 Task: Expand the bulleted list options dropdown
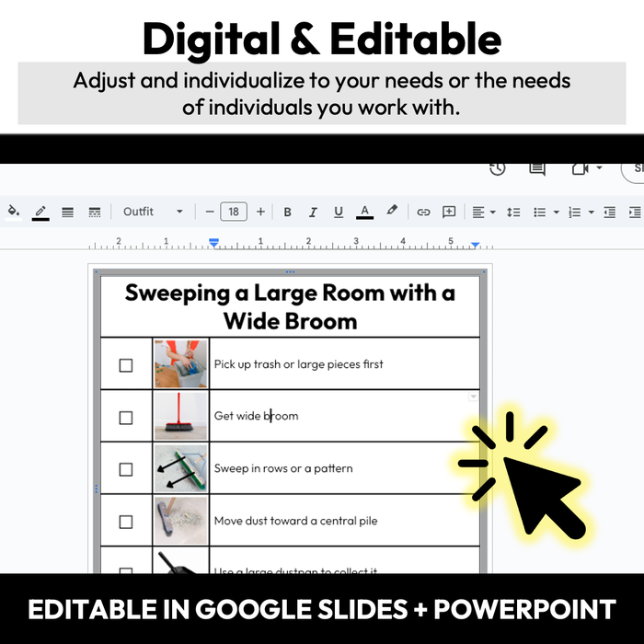click(556, 213)
